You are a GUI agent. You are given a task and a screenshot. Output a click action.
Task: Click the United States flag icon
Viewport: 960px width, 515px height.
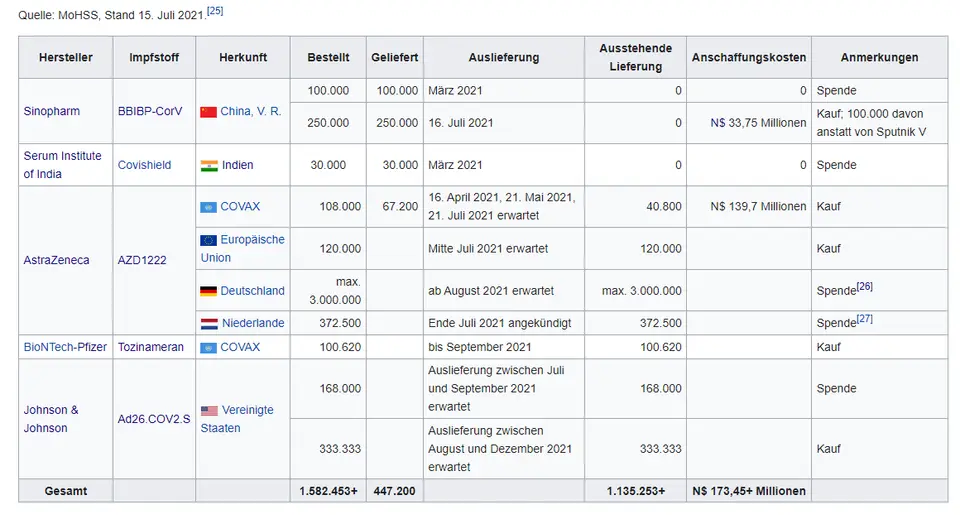tap(209, 410)
